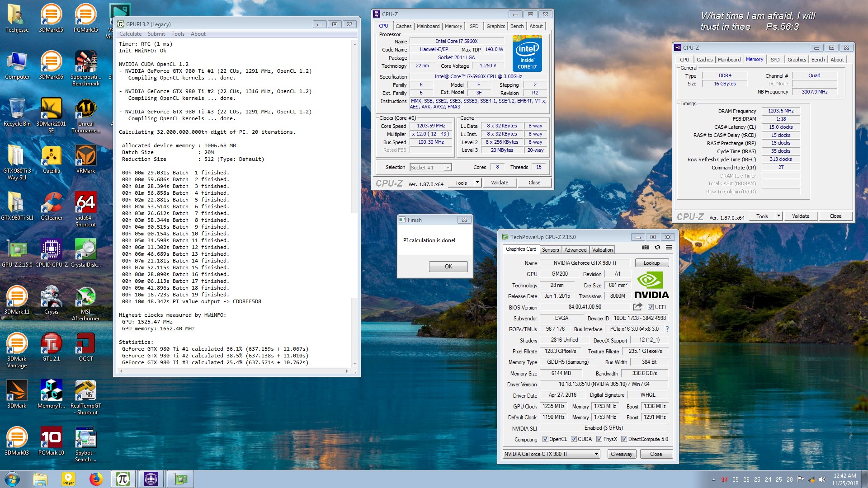Image resolution: width=868 pixels, height=488 pixels.
Task: Open the Computer desktop icon
Action: point(17,65)
